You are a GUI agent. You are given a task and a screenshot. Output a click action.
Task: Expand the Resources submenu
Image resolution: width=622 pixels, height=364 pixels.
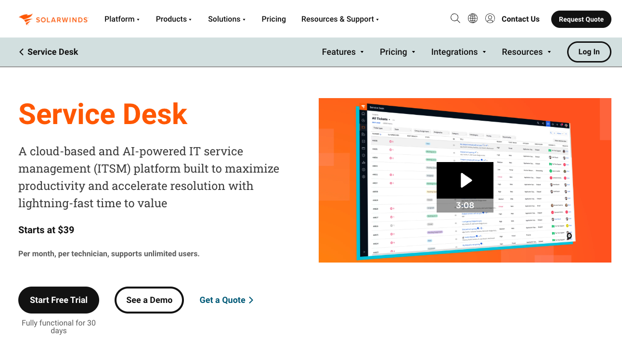point(526,52)
